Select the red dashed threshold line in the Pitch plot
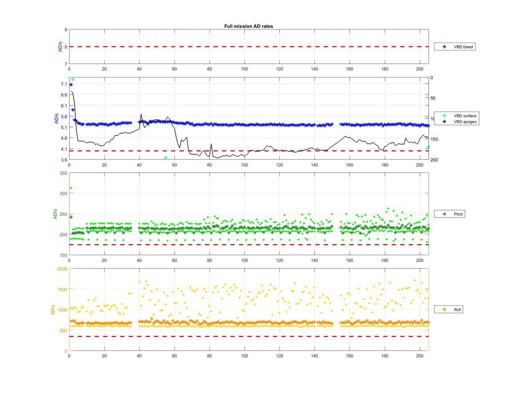This screenshot has width=532, height=394. pyautogui.click(x=249, y=245)
